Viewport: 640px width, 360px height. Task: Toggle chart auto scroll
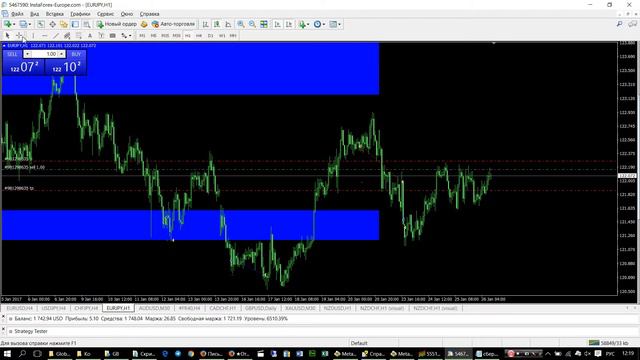coord(278,24)
